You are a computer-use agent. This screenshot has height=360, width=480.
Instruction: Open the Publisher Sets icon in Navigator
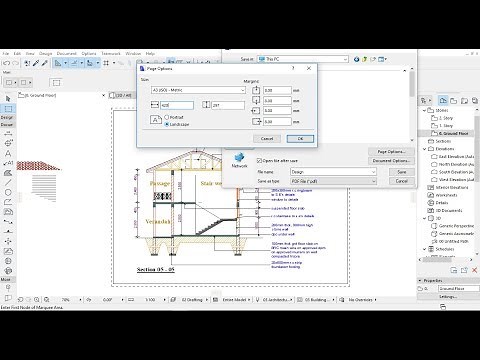(475, 100)
